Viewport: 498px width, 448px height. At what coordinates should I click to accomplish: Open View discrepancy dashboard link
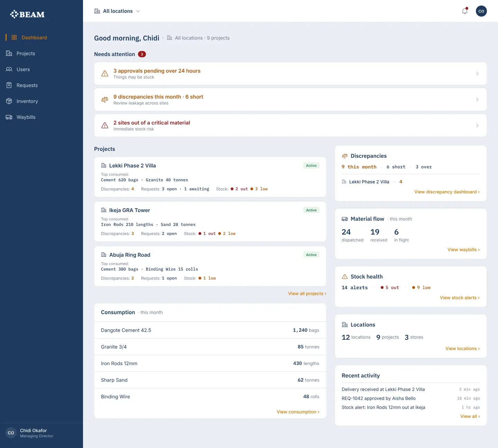coord(447,192)
